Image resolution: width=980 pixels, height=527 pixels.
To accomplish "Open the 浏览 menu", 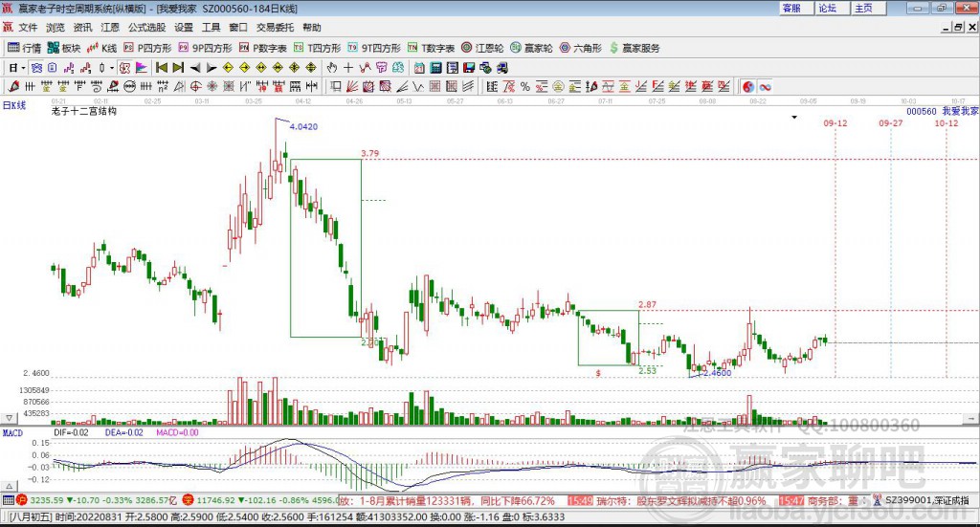I will [56, 28].
